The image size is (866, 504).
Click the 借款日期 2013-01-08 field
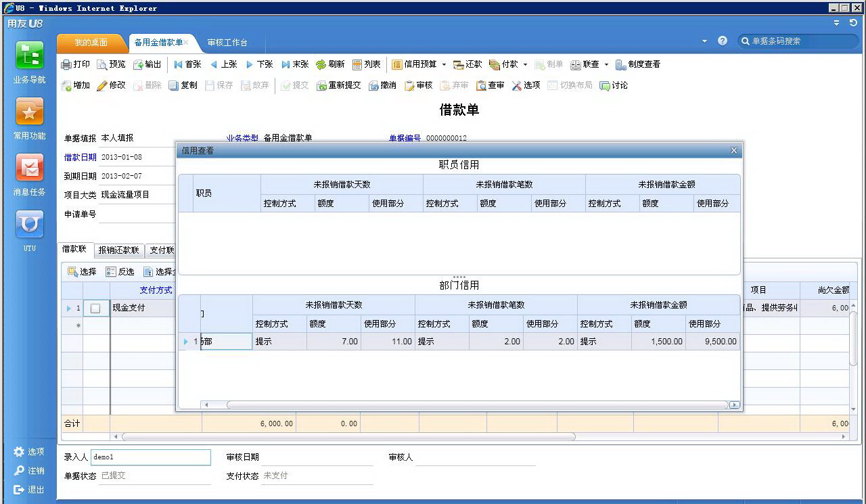pos(137,157)
